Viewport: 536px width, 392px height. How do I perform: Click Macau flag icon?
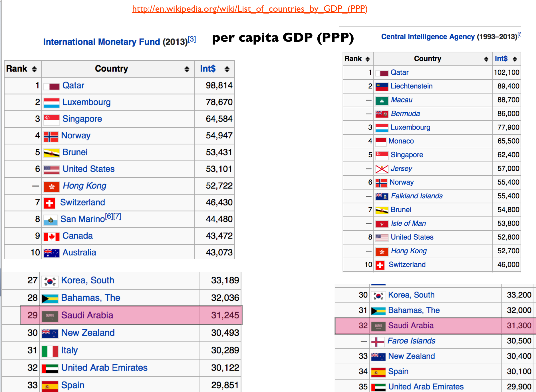pos(382,101)
